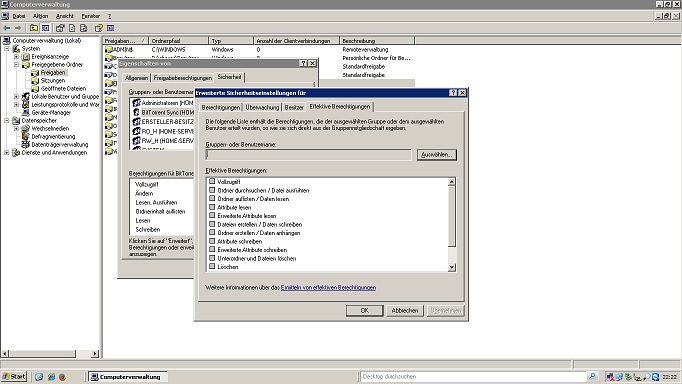Expand Dienste und Anwendungen node
The width and height of the screenshot is (682, 384).
pos(7,153)
